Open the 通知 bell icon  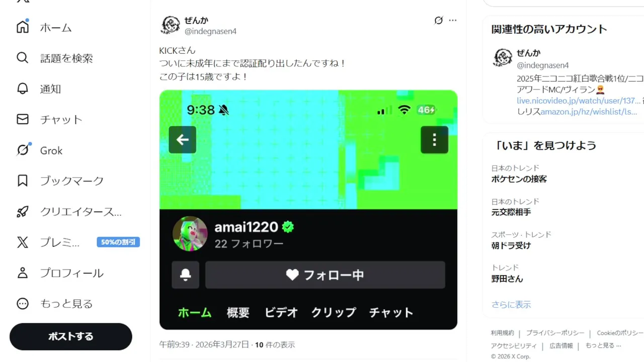23,88
